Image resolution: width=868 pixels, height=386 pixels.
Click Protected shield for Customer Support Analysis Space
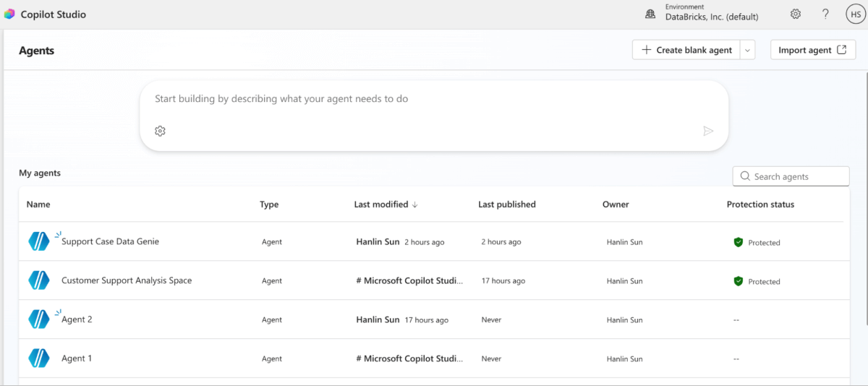pos(739,281)
